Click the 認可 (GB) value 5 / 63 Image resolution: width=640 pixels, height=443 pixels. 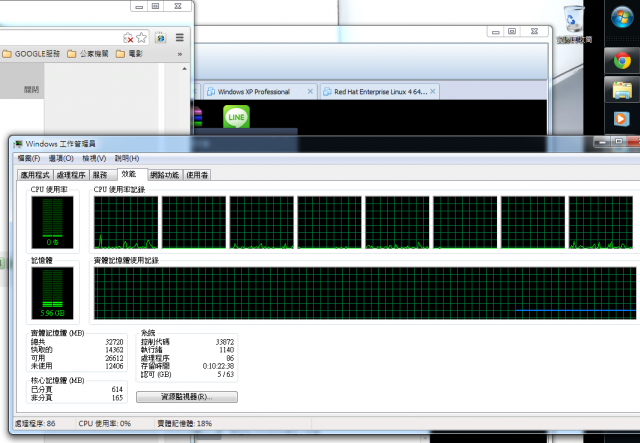pyautogui.click(x=226, y=374)
